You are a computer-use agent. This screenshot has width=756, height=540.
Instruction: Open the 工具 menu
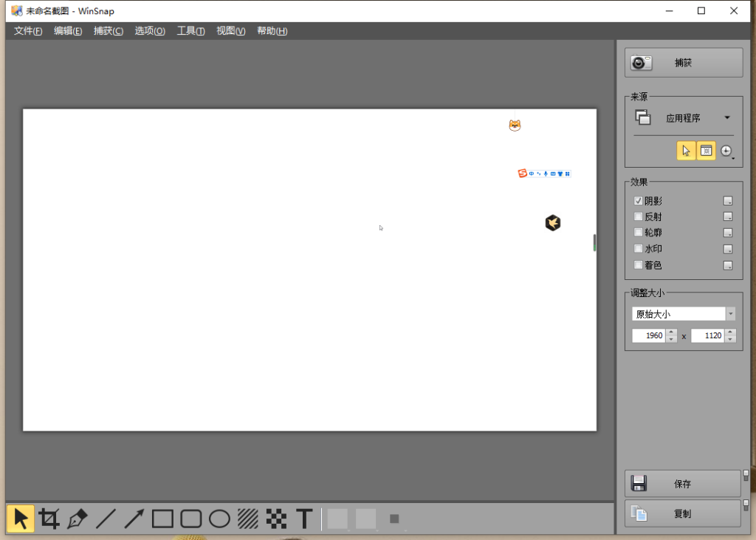pyautogui.click(x=190, y=31)
